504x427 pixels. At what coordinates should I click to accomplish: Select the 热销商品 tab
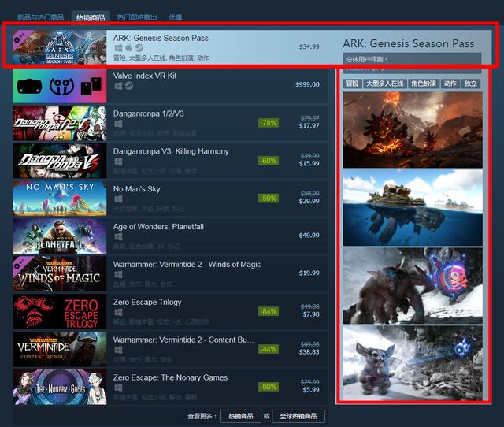click(x=91, y=17)
